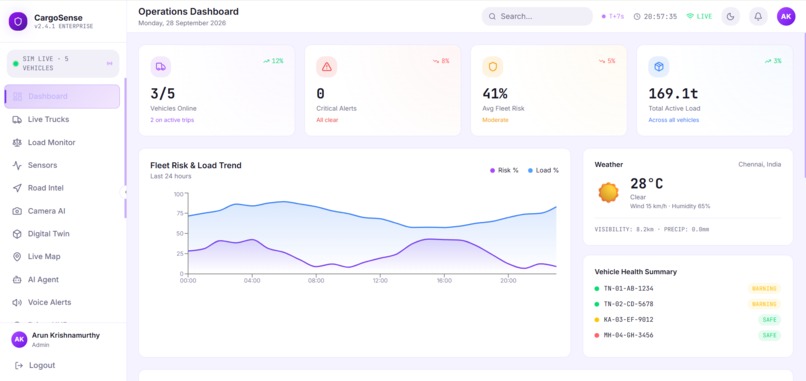The height and width of the screenshot is (381, 806).
Task: Click the clock showing 20:57:35
Action: [x=655, y=16]
